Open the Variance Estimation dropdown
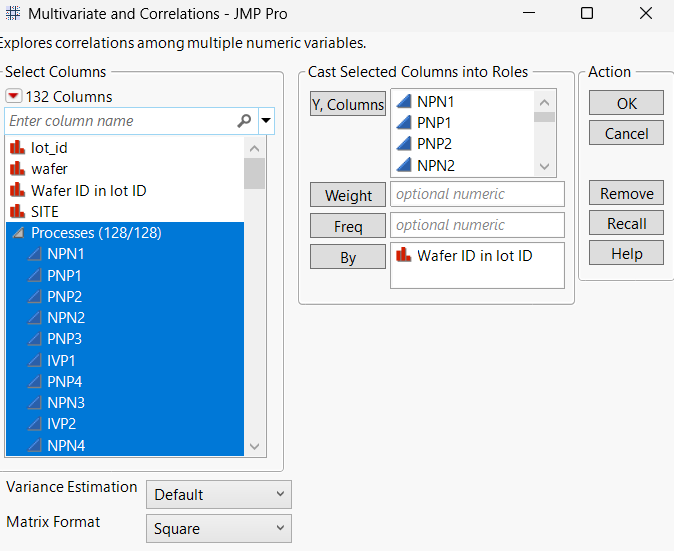The height and width of the screenshot is (551, 674). 219,494
